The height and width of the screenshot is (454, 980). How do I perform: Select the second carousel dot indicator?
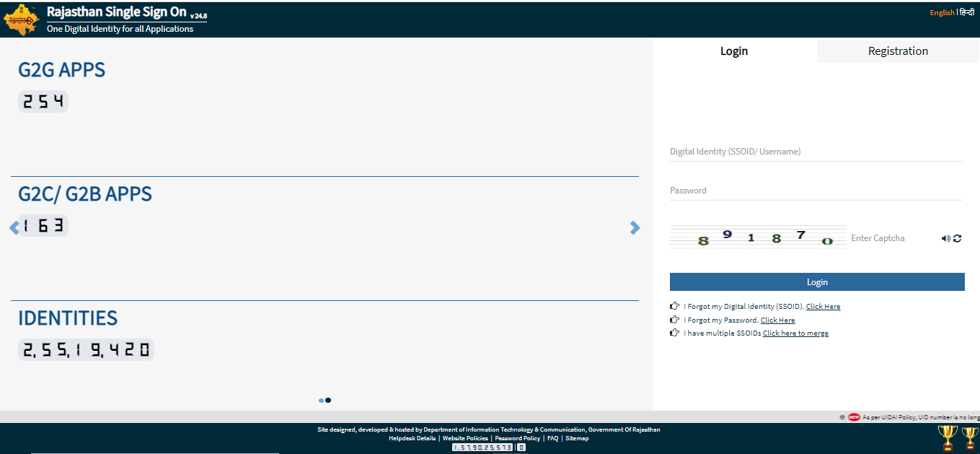[x=328, y=400]
